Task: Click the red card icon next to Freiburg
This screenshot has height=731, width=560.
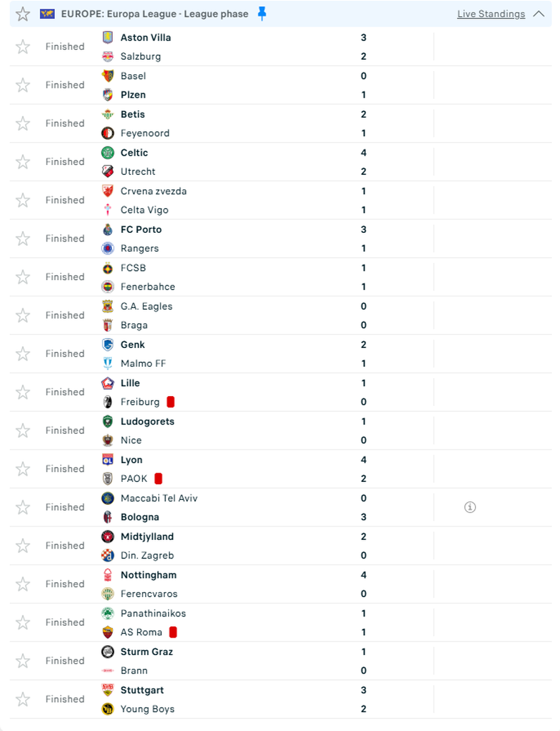Action: click(170, 402)
